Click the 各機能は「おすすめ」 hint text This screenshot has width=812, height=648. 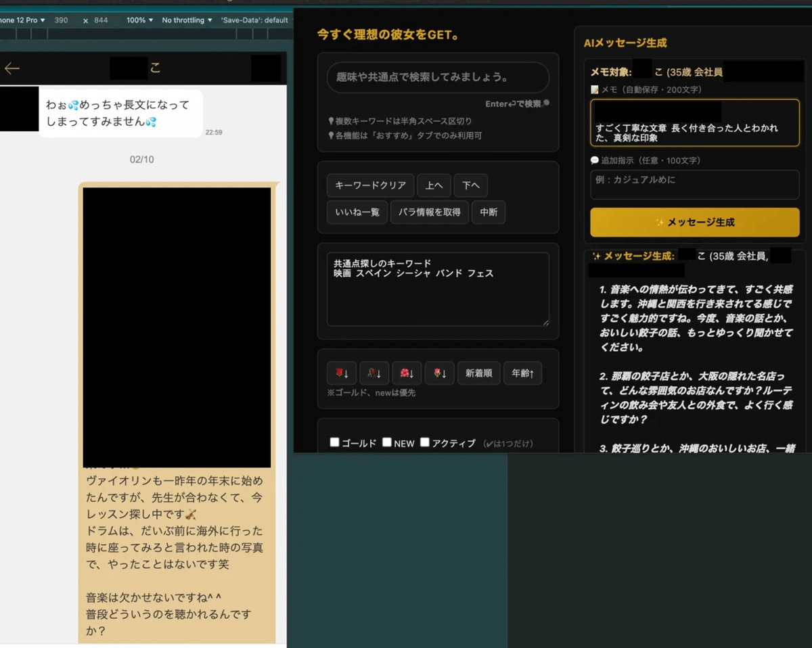click(405, 135)
